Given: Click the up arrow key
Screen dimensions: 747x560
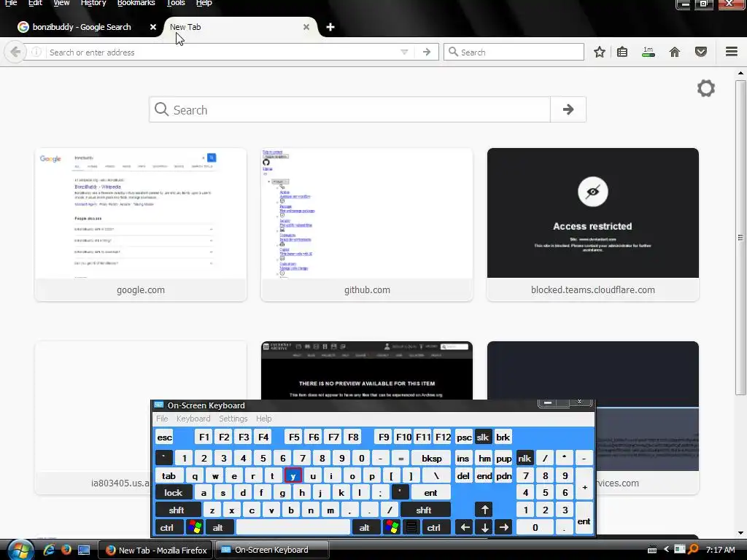Looking at the screenshot, I should pyautogui.click(x=484, y=510).
